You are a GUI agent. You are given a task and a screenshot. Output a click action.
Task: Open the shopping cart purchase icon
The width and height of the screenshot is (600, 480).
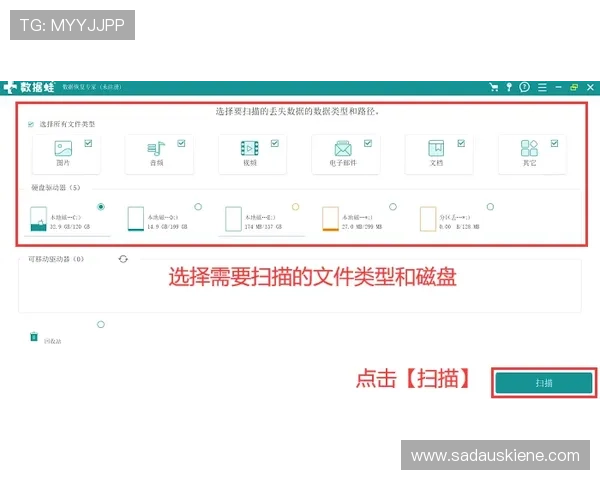pyautogui.click(x=494, y=87)
